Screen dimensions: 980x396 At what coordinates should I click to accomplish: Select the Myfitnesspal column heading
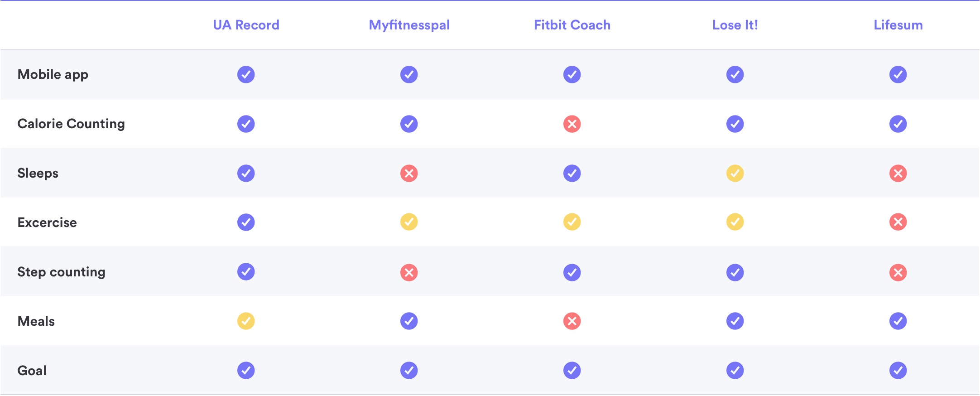tap(409, 25)
